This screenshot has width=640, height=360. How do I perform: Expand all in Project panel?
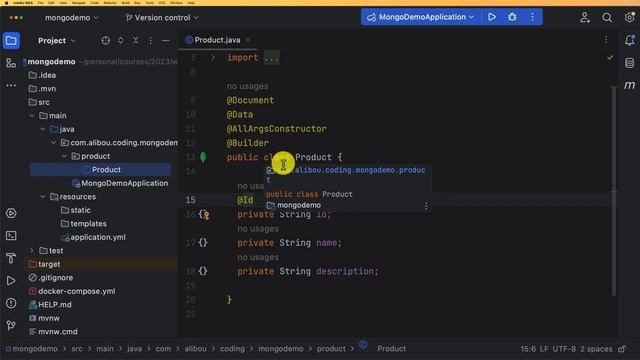pyautogui.click(x=121, y=40)
